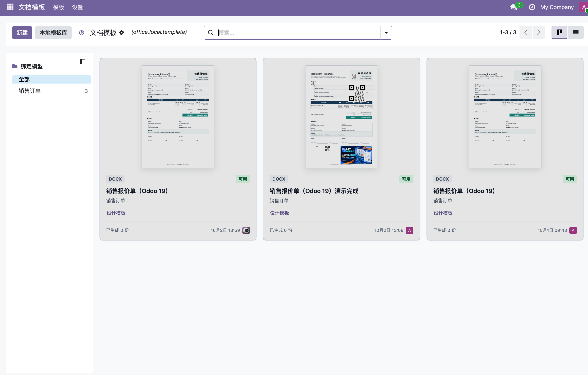Open preview thumbnail of 演示完成 template
The image size is (588, 375).
click(x=341, y=116)
